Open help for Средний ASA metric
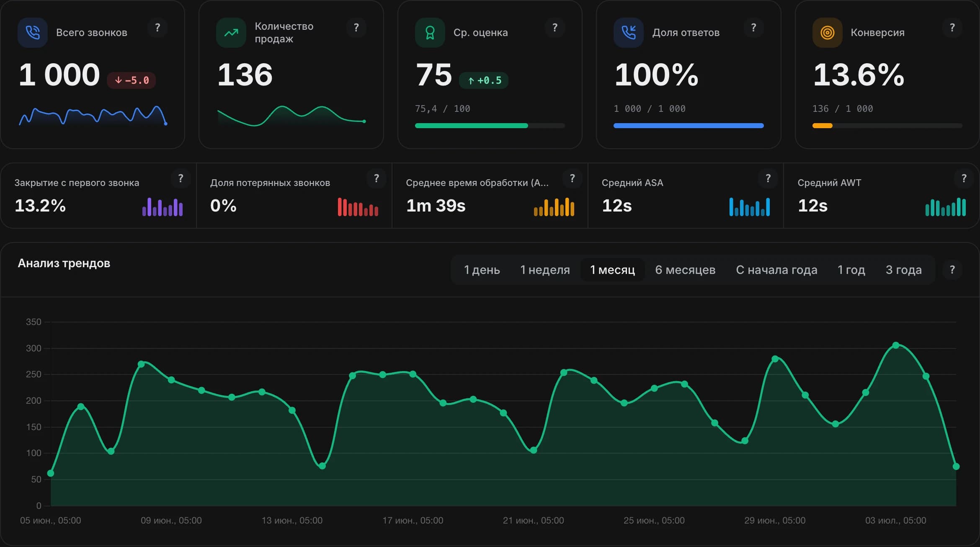Screen dimensions: 980x547 tap(768, 178)
